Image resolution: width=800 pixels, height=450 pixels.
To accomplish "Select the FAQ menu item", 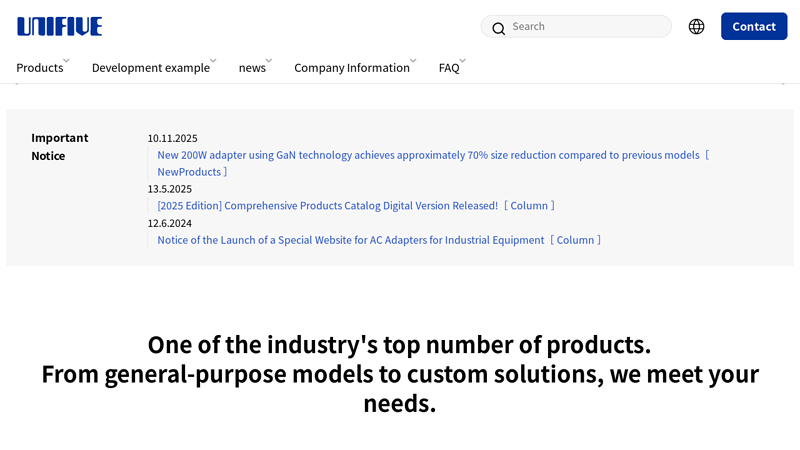I will click(x=449, y=68).
